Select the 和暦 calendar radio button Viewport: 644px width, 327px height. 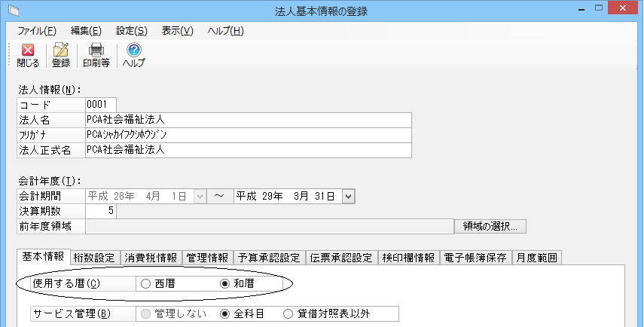[224, 284]
